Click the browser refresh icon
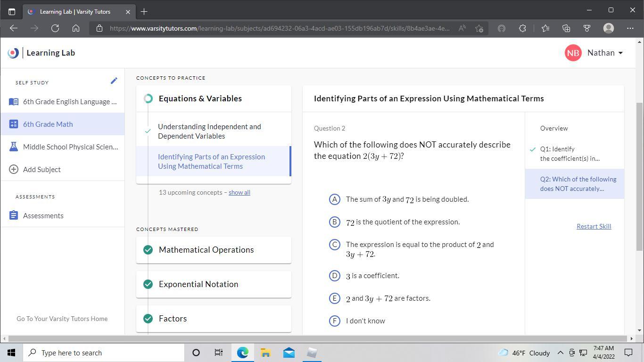This screenshot has height=362, width=644. coord(55,28)
